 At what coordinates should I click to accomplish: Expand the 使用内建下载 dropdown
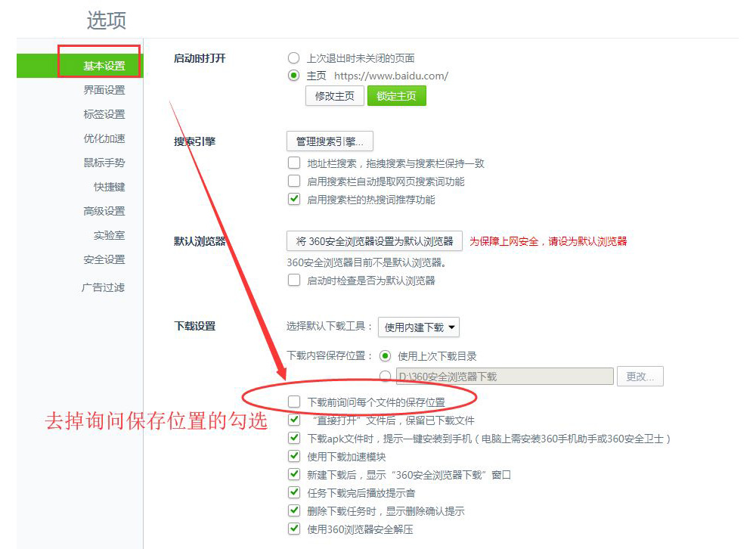pyautogui.click(x=419, y=327)
